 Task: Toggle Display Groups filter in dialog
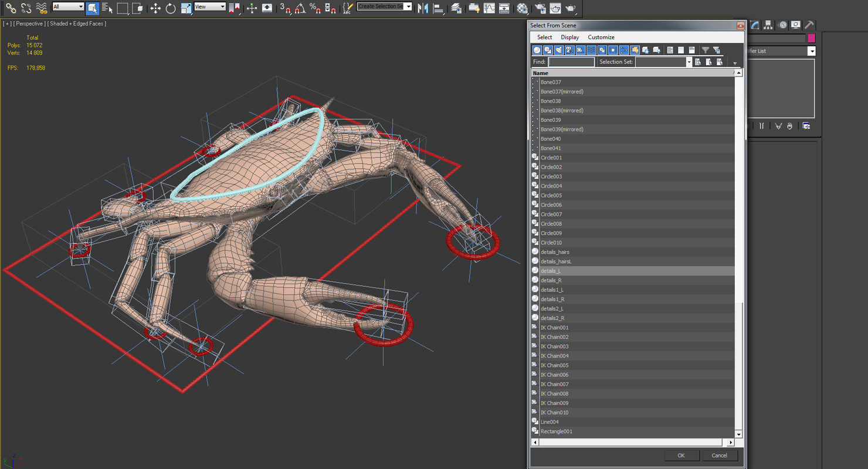[602, 50]
